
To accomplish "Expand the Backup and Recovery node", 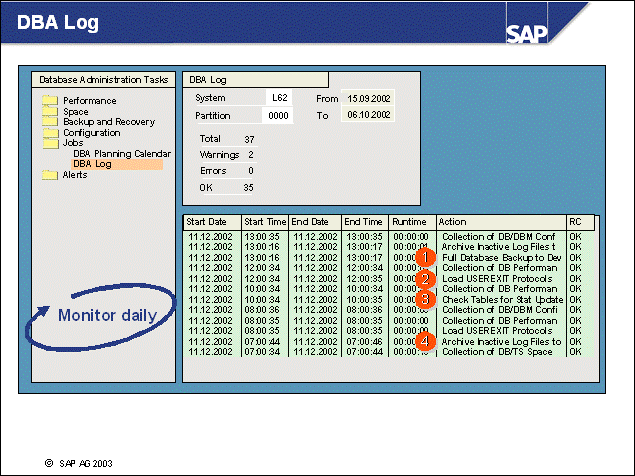I will tap(108, 122).
